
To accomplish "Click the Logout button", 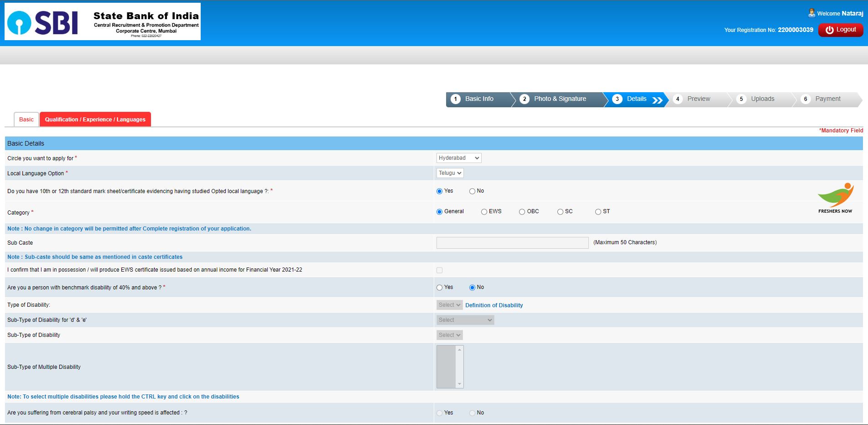I will (841, 30).
